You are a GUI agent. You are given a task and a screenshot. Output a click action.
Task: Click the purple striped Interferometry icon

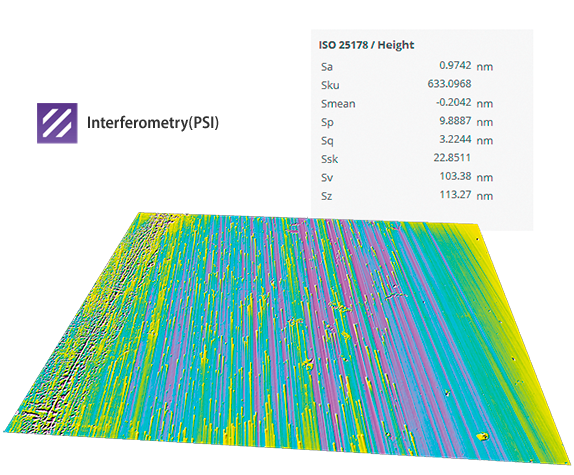pos(57,123)
